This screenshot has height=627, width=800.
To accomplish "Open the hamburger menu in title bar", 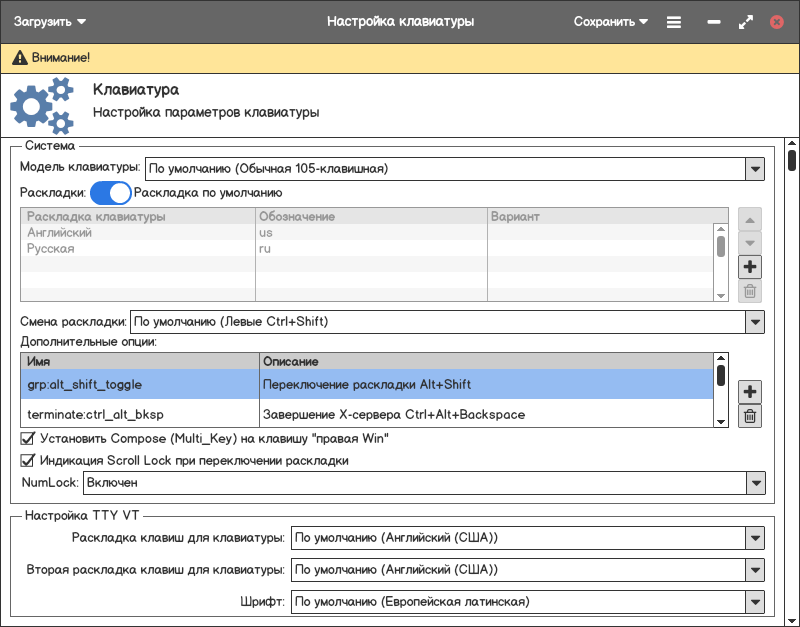I will pyautogui.click(x=674, y=22).
